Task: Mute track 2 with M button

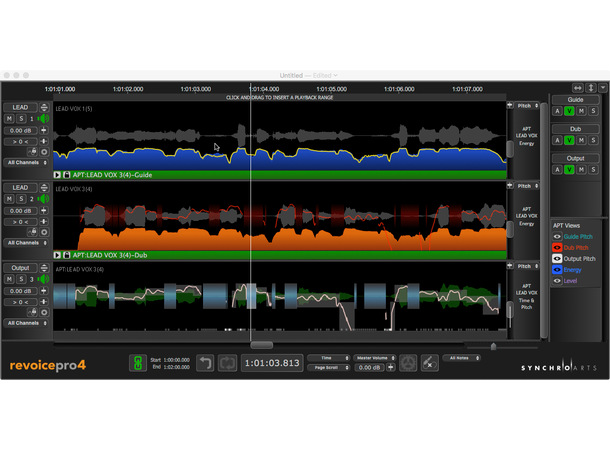Action: coord(9,199)
